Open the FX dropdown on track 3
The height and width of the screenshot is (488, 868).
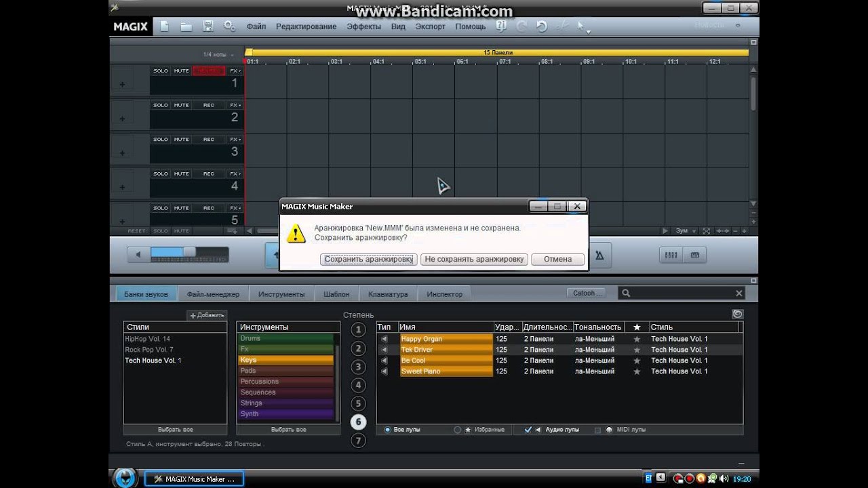pyautogui.click(x=235, y=140)
